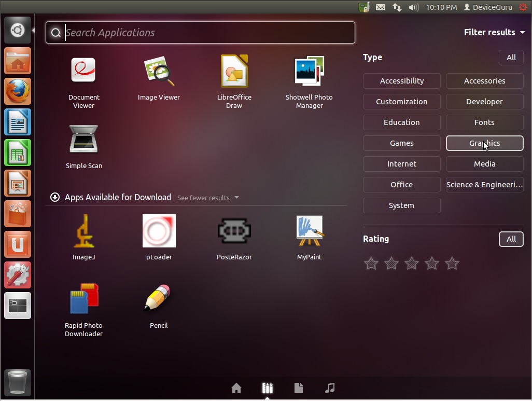Launch Image Viewer app

(159, 78)
